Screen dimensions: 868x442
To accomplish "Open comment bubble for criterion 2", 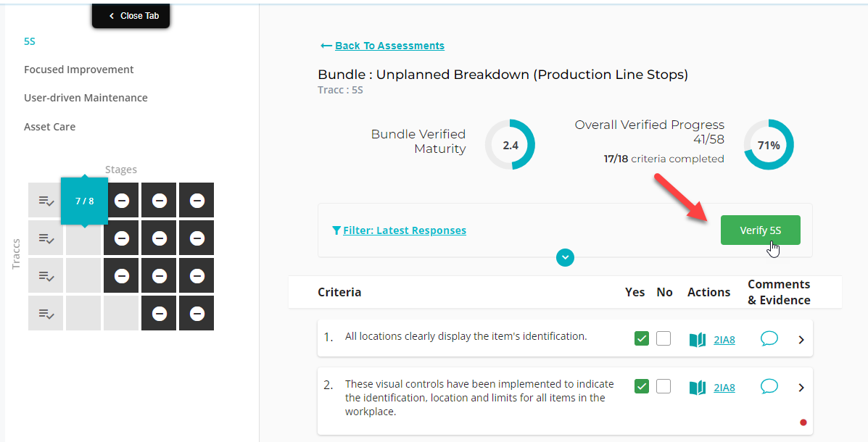I will 769,386.
